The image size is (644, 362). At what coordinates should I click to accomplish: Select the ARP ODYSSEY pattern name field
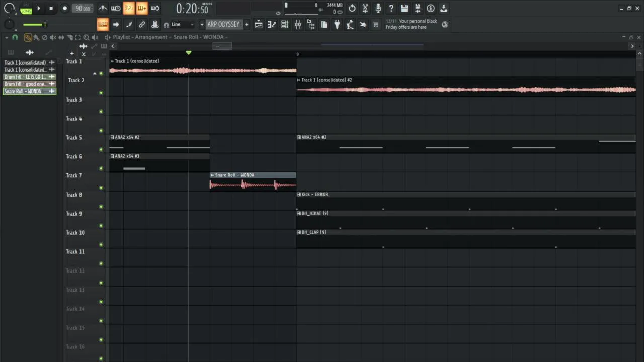click(223, 24)
